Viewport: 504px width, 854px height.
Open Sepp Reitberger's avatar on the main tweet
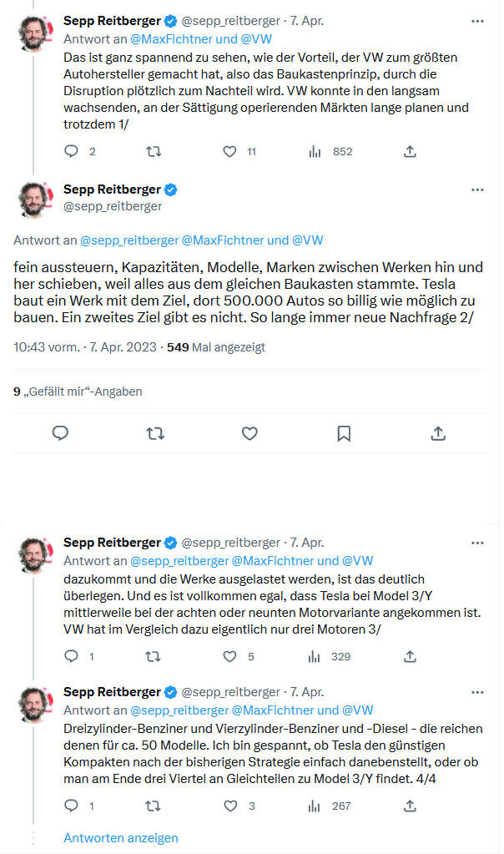38,198
